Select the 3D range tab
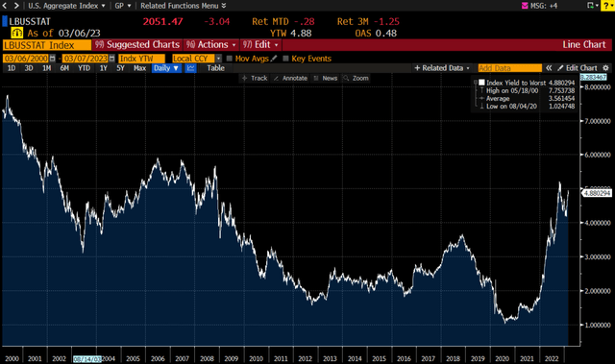 pos(29,68)
